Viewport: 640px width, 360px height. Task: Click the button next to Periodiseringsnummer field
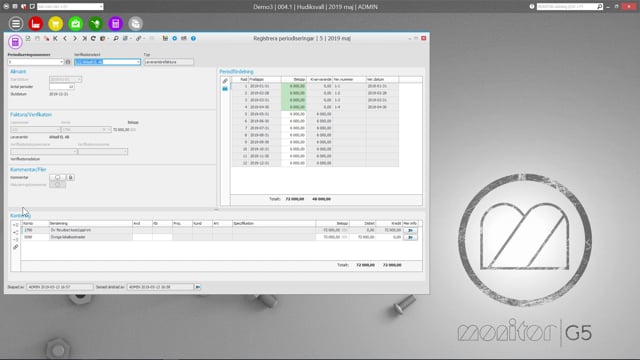pyautogui.click(x=68, y=62)
